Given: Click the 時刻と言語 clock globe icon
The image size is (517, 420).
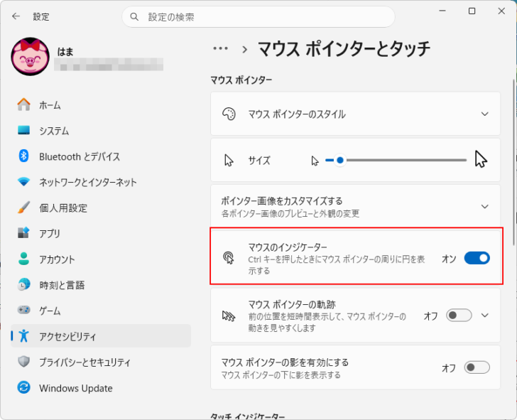Looking at the screenshot, I should [x=23, y=284].
